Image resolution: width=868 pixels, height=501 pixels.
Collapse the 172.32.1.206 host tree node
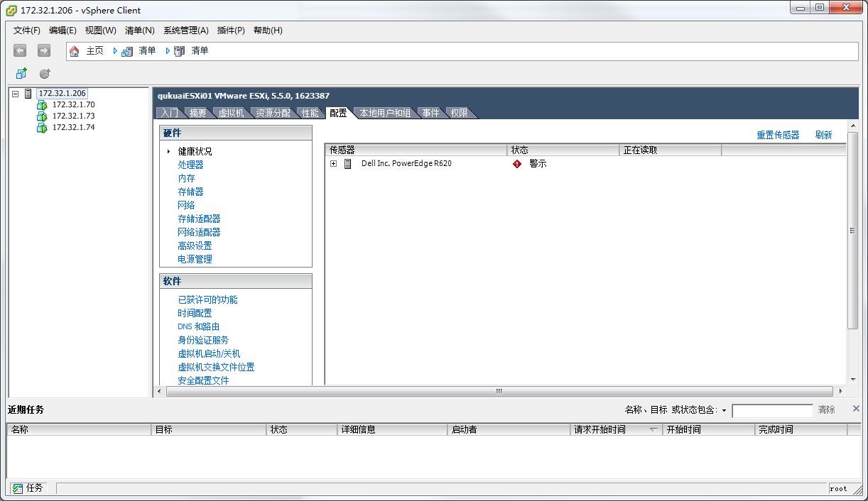tap(16, 94)
